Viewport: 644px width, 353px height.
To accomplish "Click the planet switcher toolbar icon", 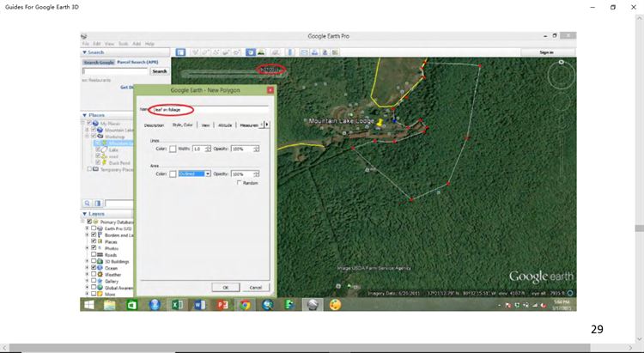I will point(276,52).
